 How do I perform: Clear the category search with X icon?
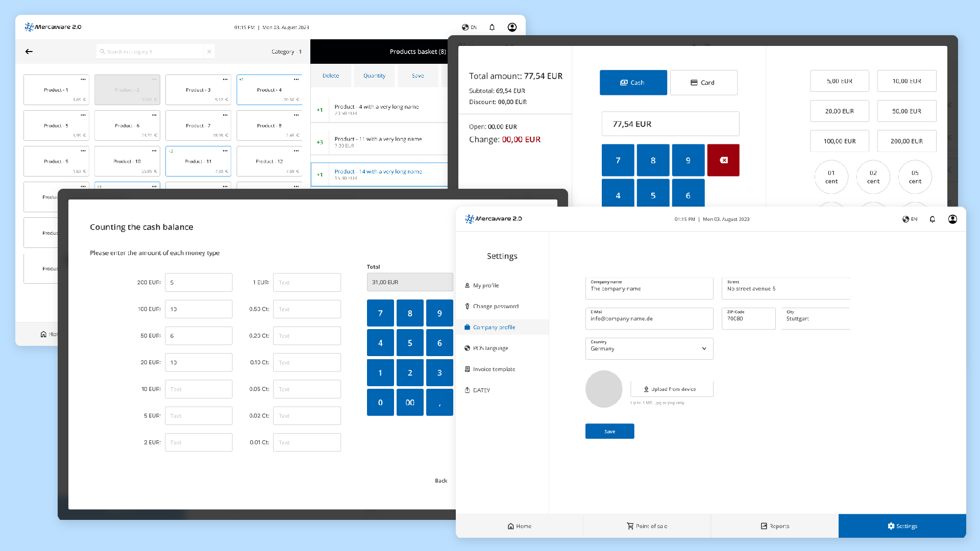pyautogui.click(x=209, y=52)
